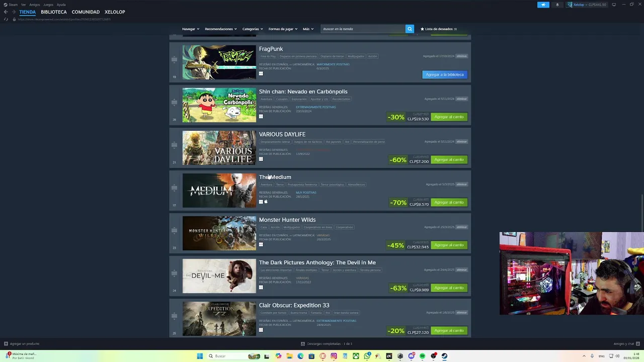644x362 pixels.
Task: Click the page reload icon
Action: [x=6, y=19]
